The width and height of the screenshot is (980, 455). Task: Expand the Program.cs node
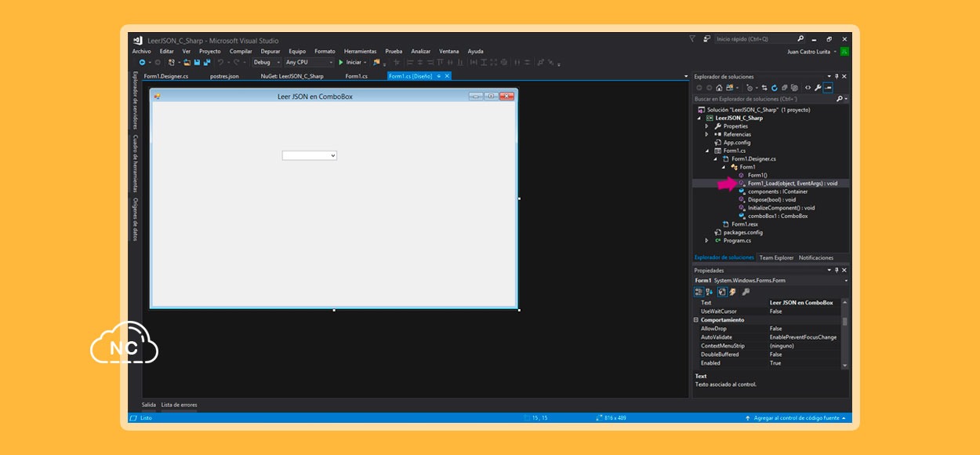[x=706, y=240]
